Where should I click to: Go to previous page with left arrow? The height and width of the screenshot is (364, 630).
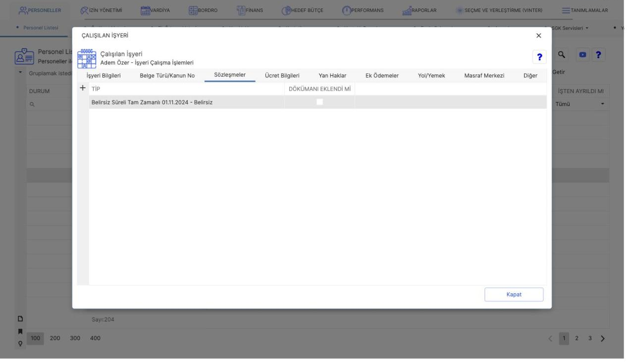[x=550, y=338]
